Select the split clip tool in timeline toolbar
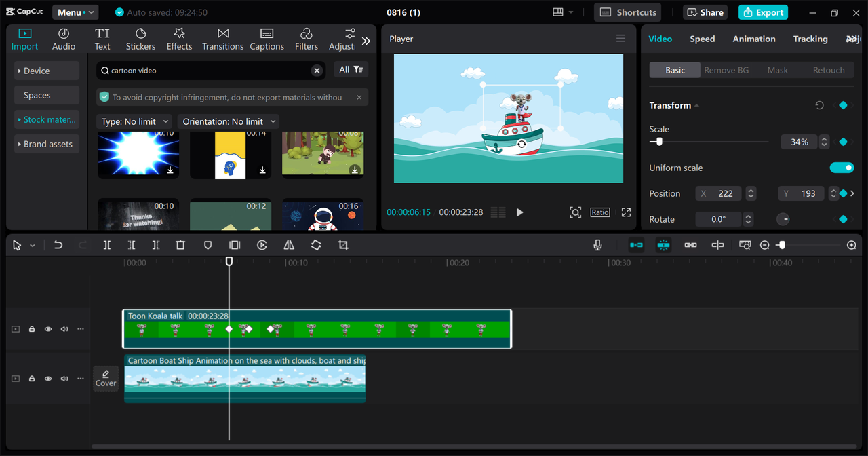This screenshot has height=456, width=868. pos(107,245)
